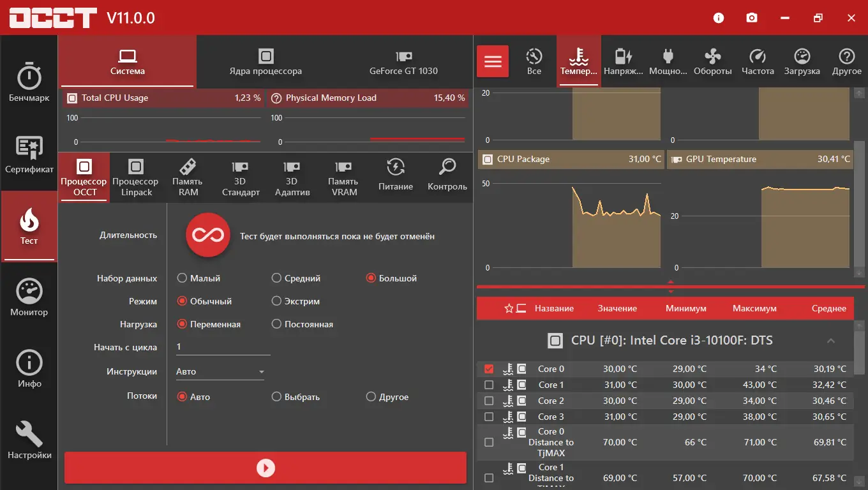Open Настройки with the wrench icon

(29, 440)
